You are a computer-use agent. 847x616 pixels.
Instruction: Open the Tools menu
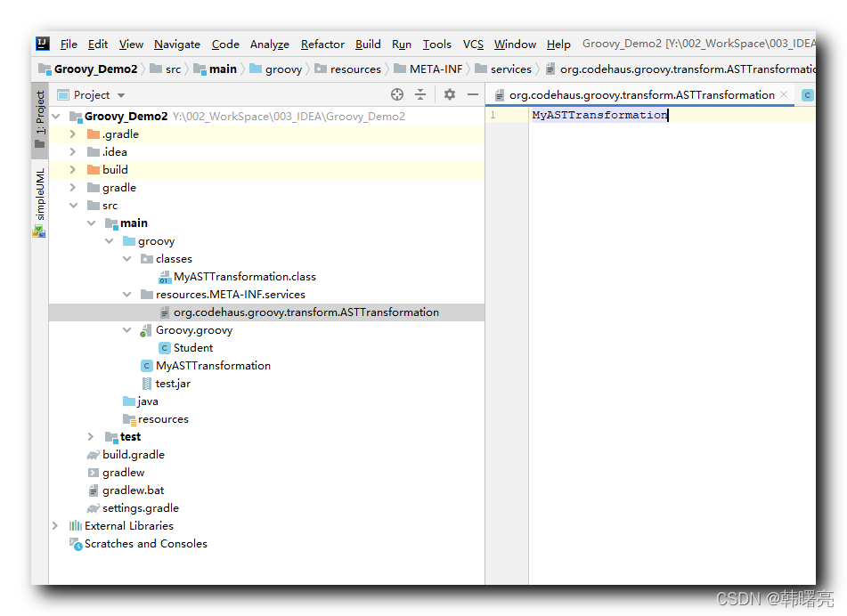point(437,45)
